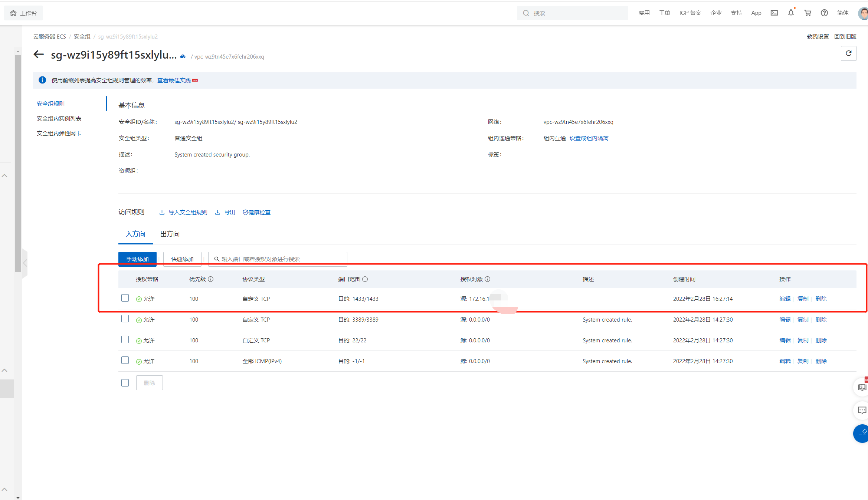Viewport: 868px width, 500px height.
Task: Focus the top global 搜索 field
Action: [x=572, y=13]
